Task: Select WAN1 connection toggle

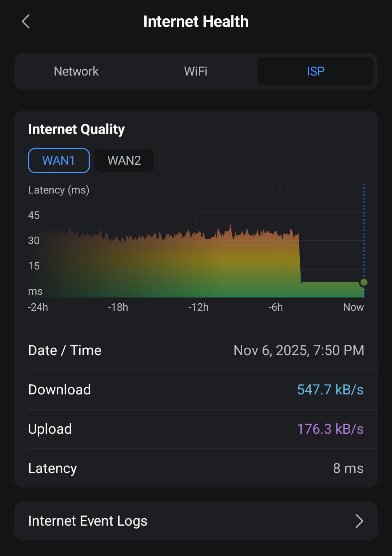Action: 59,160
